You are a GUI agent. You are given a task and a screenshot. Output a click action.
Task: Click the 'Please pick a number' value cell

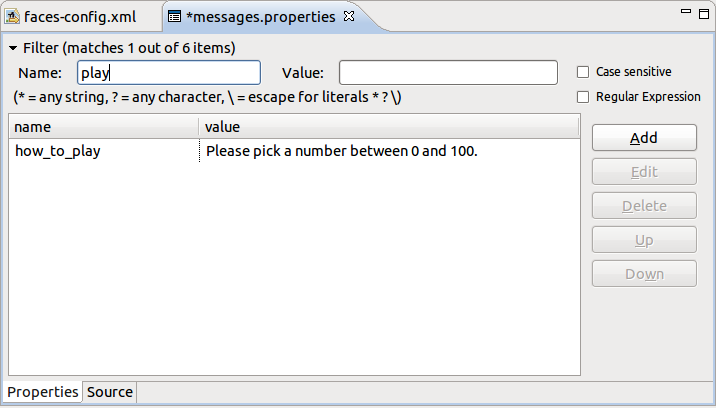(x=342, y=151)
